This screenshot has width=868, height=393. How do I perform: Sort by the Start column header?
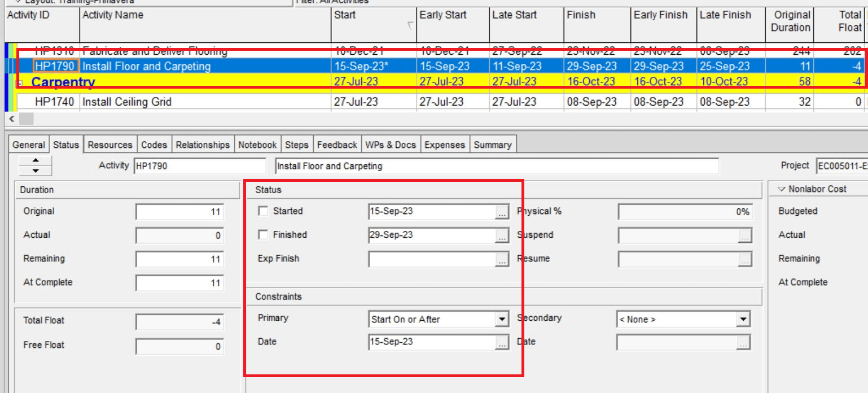point(374,25)
